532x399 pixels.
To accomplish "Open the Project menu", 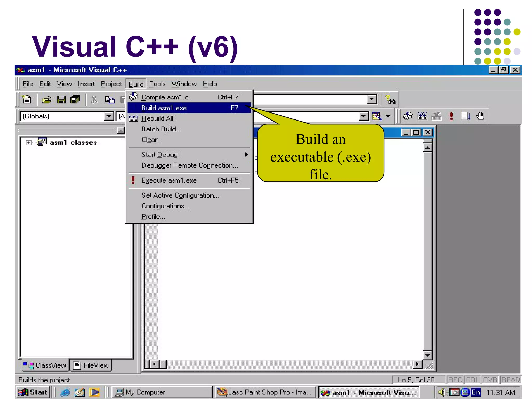I will (x=111, y=84).
